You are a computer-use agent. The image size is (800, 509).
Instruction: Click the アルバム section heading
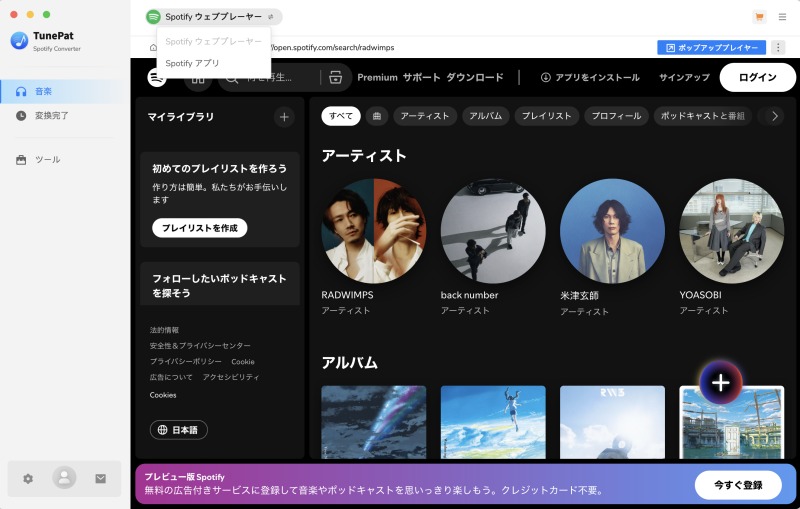coord(349,363)
